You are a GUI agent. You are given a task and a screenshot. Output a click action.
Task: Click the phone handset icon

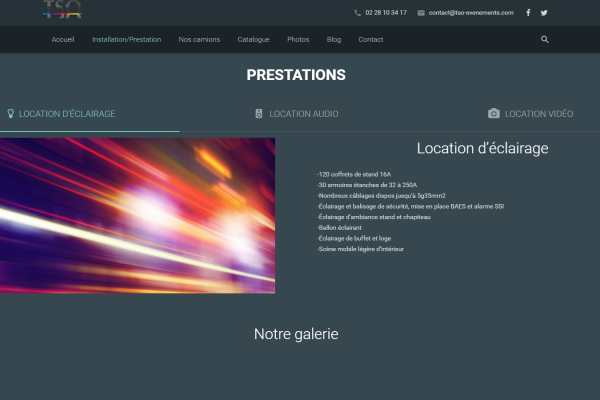tap(358, 13)
